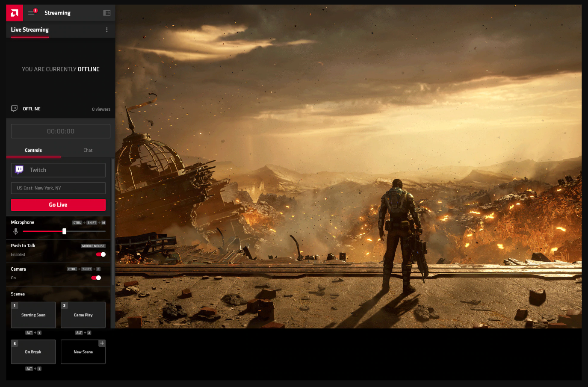588x387 pixels.
Task: Click the Twitch glyph beside OFFLINE status
Action: tap(14, 108)
